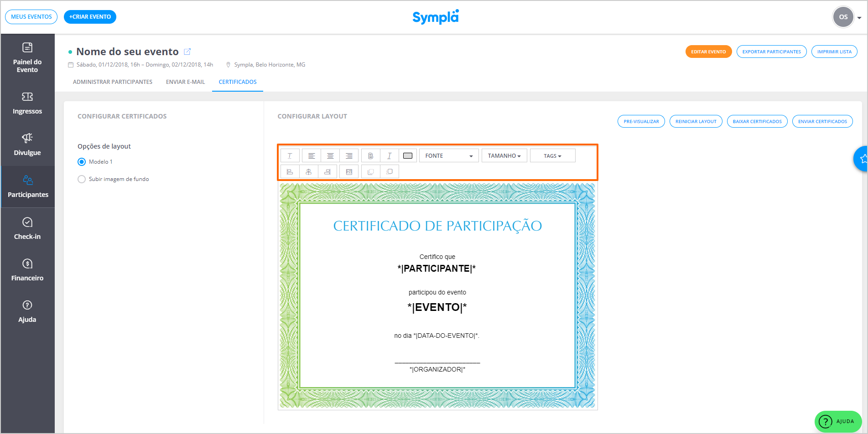Select the Modelo 1 layout option
868x434 pixels.
pos(82,162)
